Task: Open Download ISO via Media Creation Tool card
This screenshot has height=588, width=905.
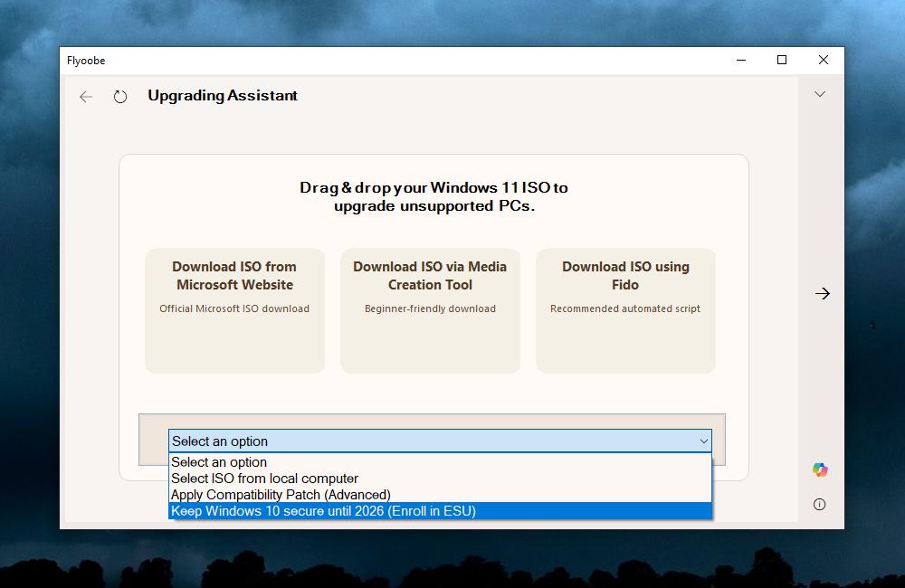Action: tap(430, 310)
